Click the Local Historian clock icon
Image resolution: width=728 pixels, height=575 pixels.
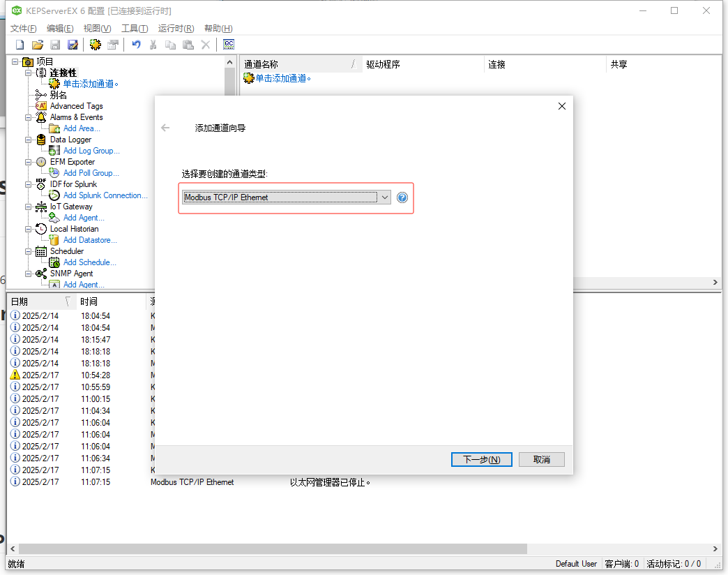click(x=41, y=228)
